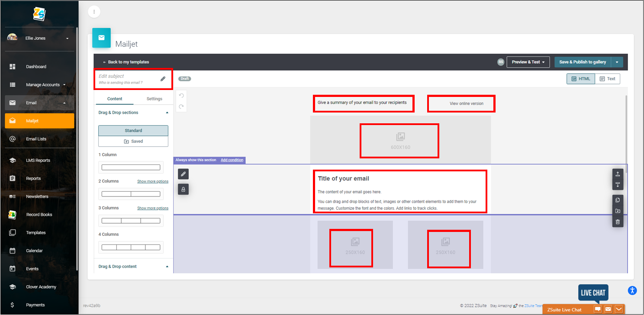The height and width of the screenshot is (315, 644).
Task: Collapse the Email sidebar group
Action: pyautogui.click(x=40, y=103)
